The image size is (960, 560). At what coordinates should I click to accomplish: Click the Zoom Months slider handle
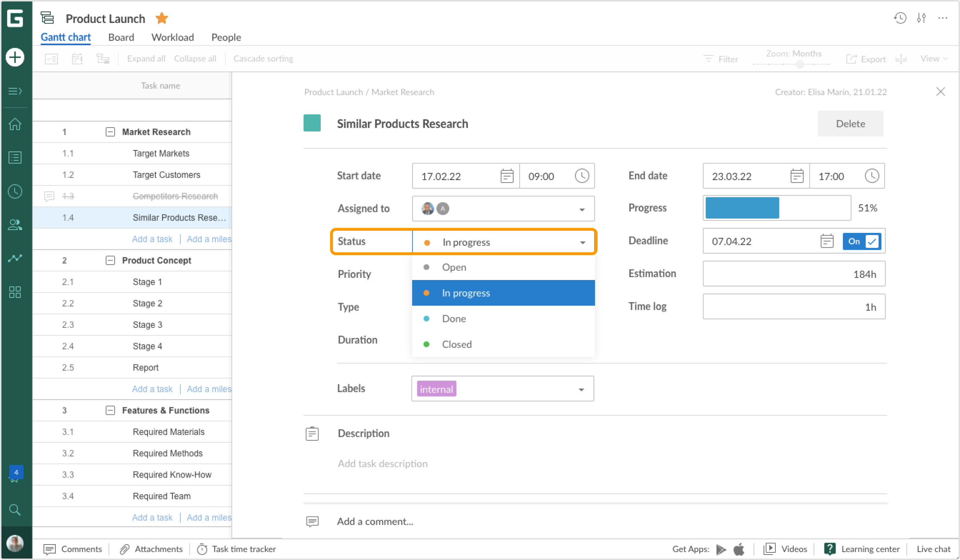tap(800, 65)
